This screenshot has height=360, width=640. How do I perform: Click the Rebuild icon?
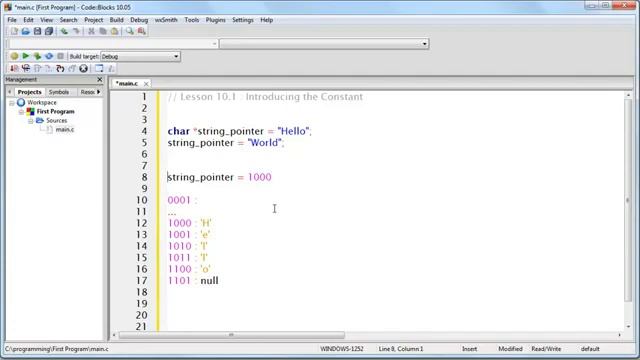(49, 56)
